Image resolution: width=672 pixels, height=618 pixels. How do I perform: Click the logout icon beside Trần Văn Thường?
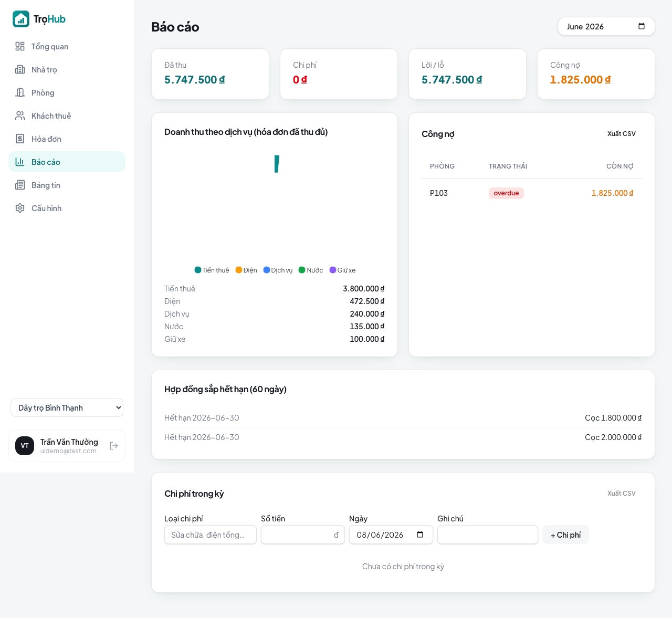(x=114, y=446)
